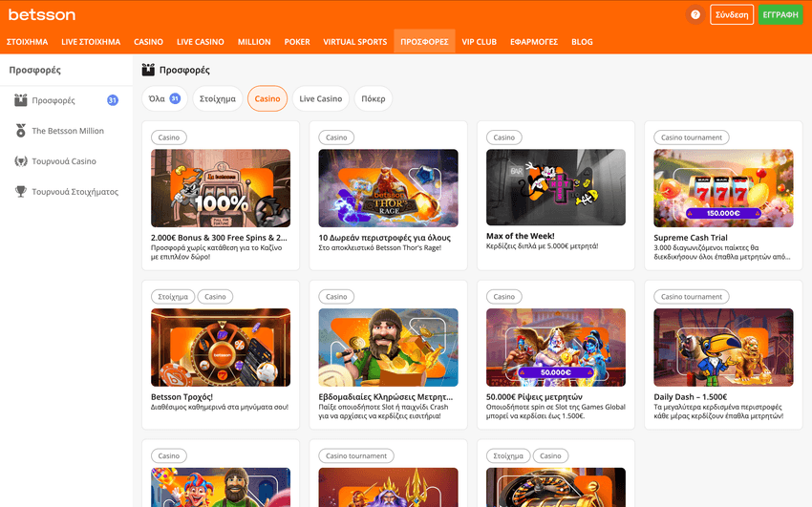This screenshot has width=812, height=507.
Task: Open the Thor's Rage offer image
Action: (x=389, y=188)
